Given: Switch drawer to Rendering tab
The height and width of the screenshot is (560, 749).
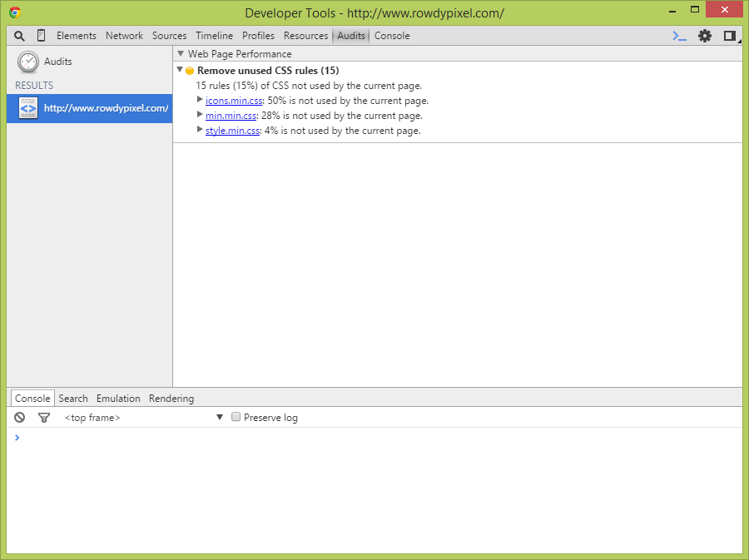Looking at the screenshot, I should [x=171, y=399].
